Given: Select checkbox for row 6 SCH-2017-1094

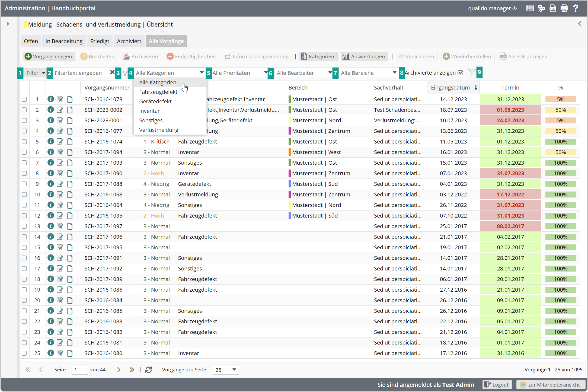Looking at the screenshot, I should click(x=24, y=152).
